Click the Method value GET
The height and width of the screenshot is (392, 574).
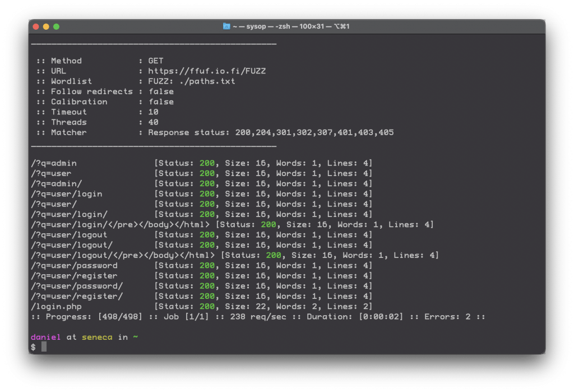click(x=156, y=61)
